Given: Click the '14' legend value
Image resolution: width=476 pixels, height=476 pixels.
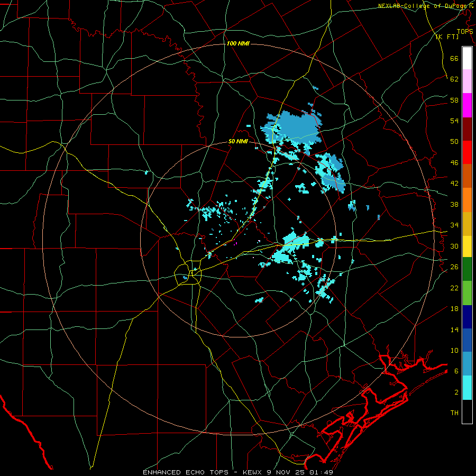Looking at the screenshot, I should coord(454,329).
